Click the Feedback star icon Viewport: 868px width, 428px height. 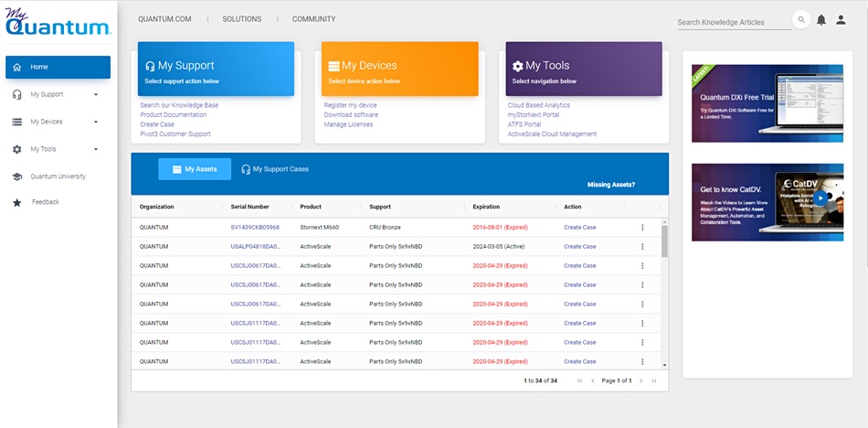click(17, 203)
